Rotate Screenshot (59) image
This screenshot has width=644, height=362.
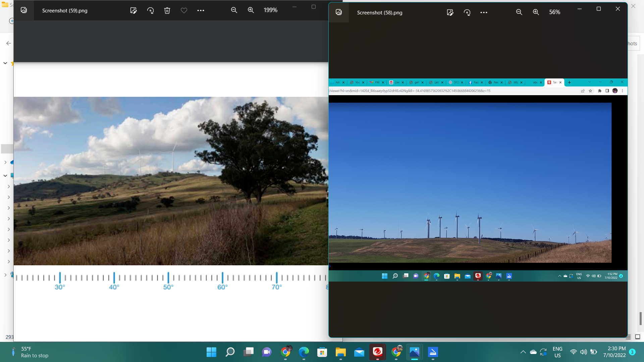150,10
